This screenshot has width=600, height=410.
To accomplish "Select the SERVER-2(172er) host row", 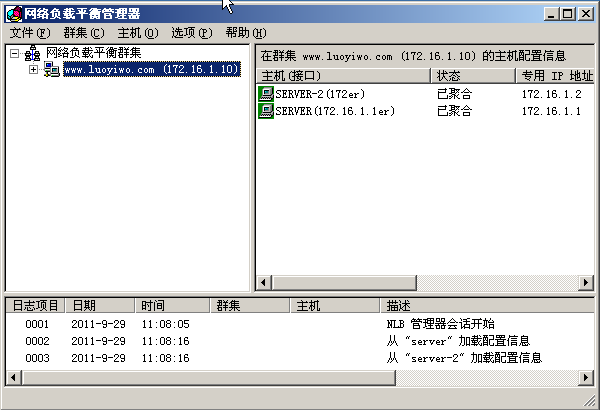I will tap(425, 94).
